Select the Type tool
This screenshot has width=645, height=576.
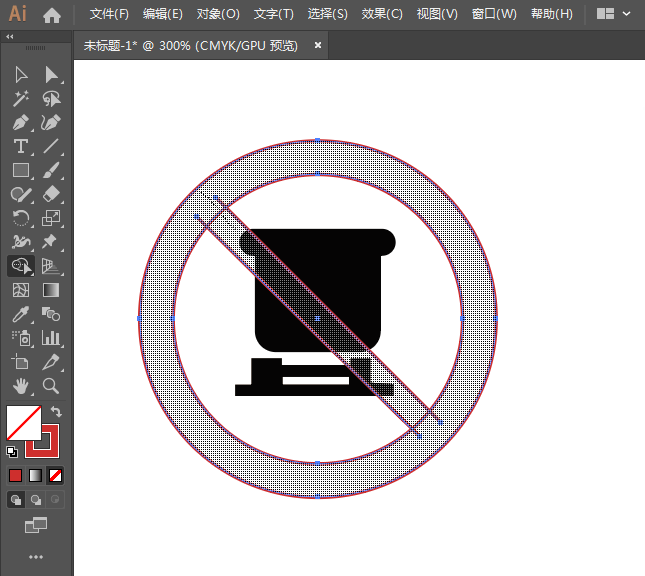pyautogui.click(x=20, y=147)
